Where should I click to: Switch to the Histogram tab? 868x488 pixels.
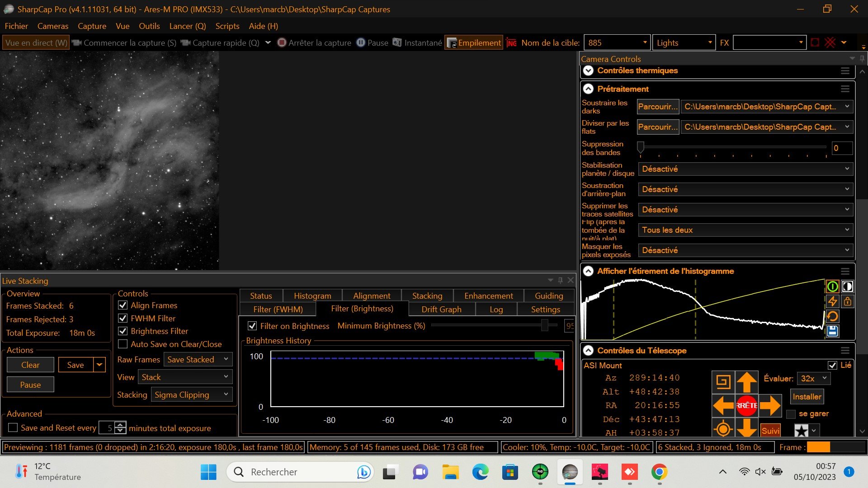[x=312, y=296]
